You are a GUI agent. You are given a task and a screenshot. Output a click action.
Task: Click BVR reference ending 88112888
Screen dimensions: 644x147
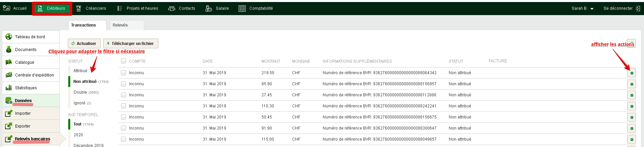[x=379, y=95]
